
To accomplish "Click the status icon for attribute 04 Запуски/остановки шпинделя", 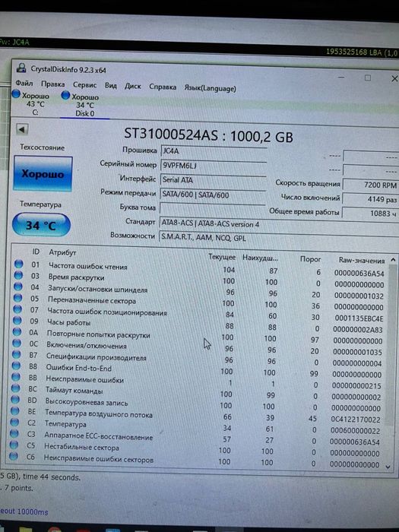I will coord(18,287).
